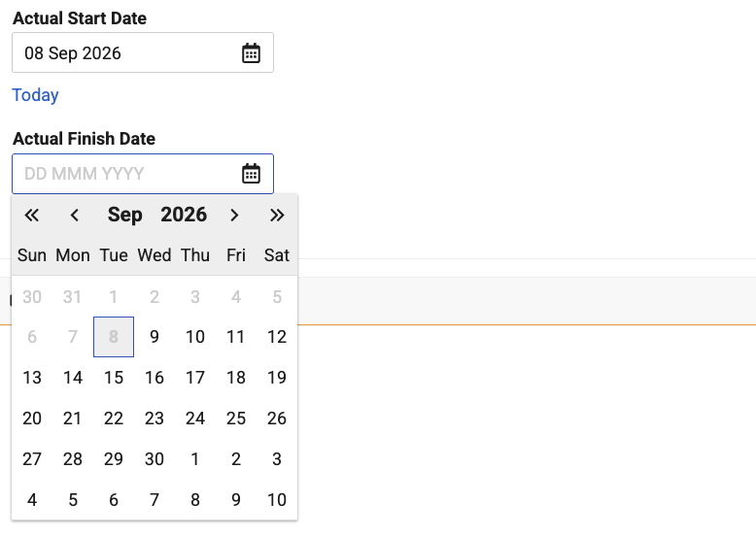Jump to next year with double-right arrow

[277, 215]
